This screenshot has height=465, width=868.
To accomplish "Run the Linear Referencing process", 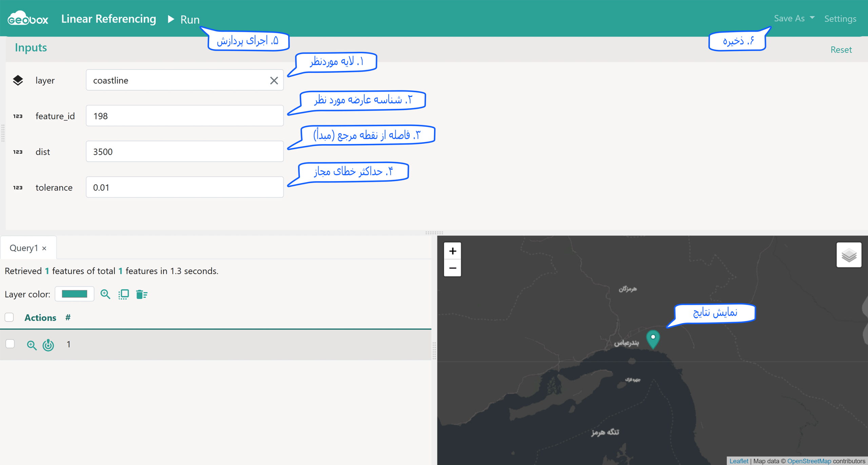I will tap(184, 19).
